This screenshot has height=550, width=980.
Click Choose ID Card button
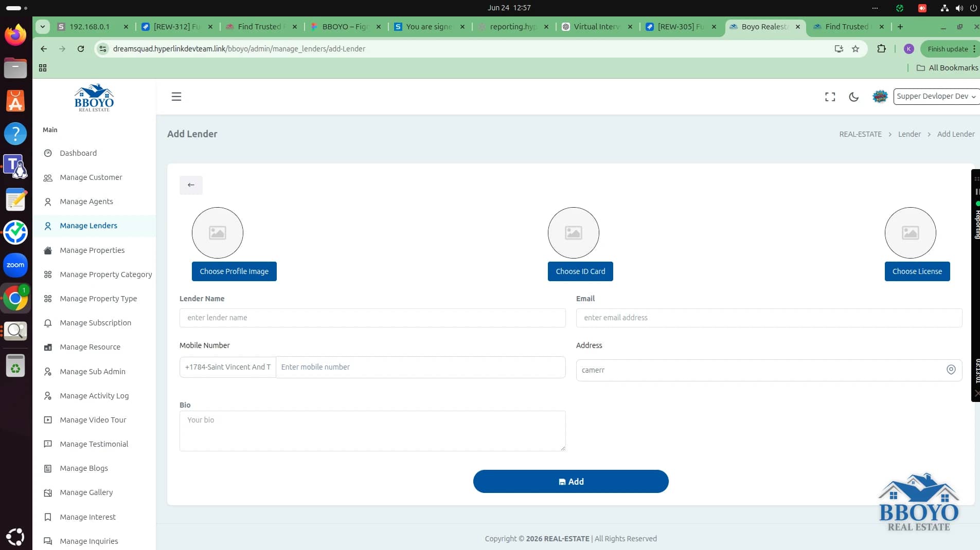pyautogui.click(x=580, y=271)
